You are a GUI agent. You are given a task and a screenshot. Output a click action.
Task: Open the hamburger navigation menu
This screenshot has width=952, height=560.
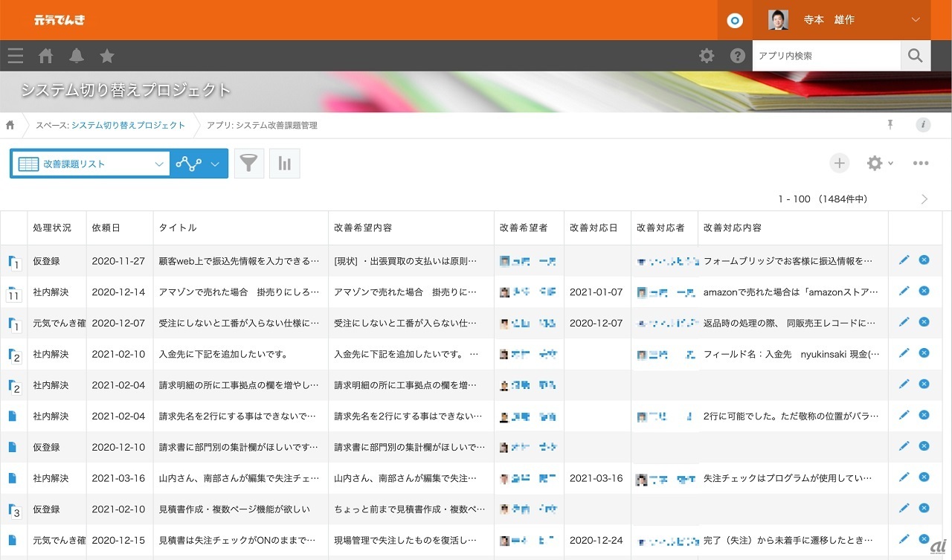[15, 56]
